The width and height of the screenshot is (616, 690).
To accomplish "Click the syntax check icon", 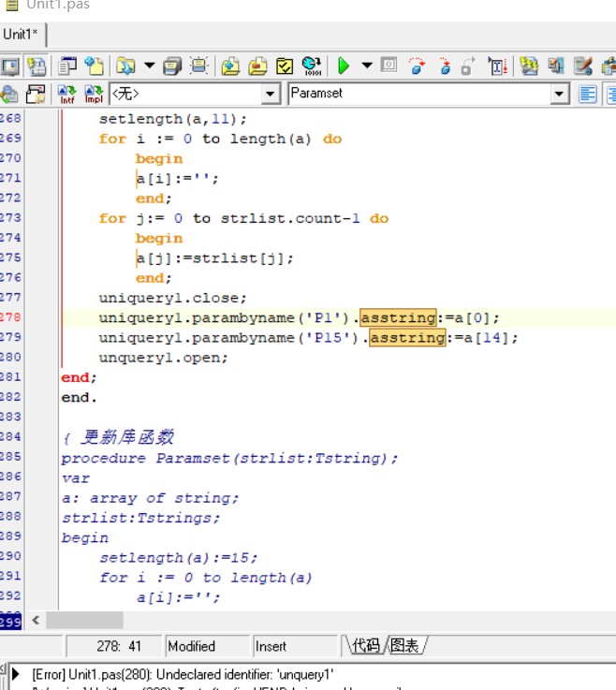I will 285,66.
